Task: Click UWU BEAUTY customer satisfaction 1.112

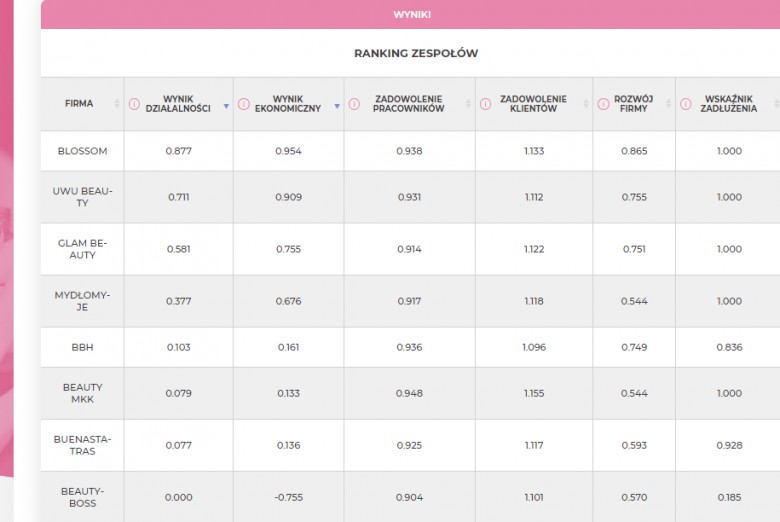Action: pyautogui.click(x=534, y=197)
